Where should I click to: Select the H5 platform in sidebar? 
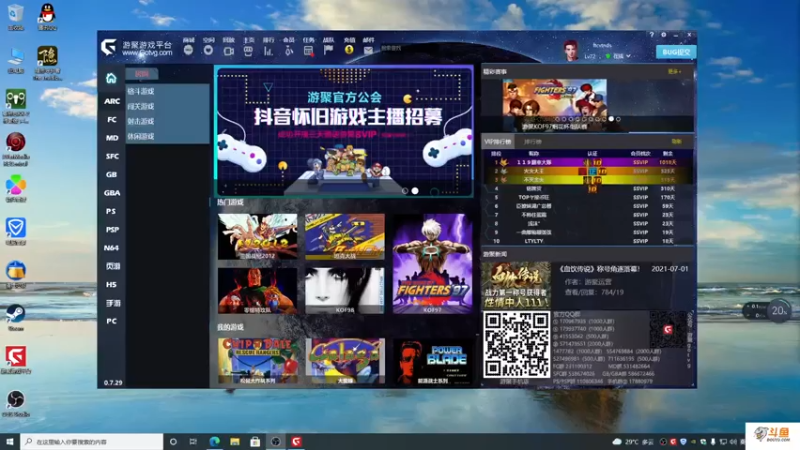[x=112, y=285]
